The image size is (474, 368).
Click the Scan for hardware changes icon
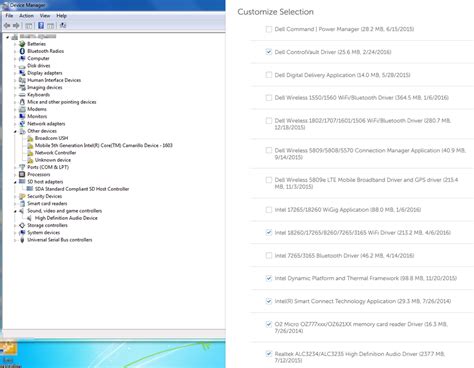(x=63, y=26)
